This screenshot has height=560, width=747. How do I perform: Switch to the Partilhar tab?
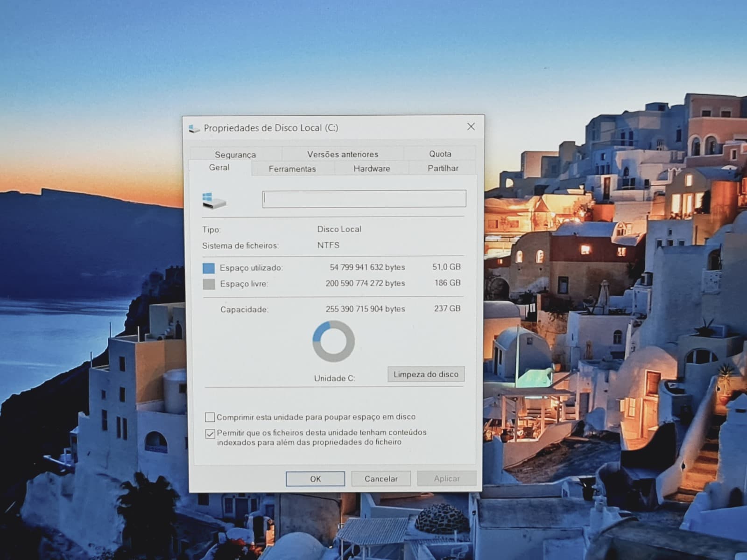click(x=443, y=168)
